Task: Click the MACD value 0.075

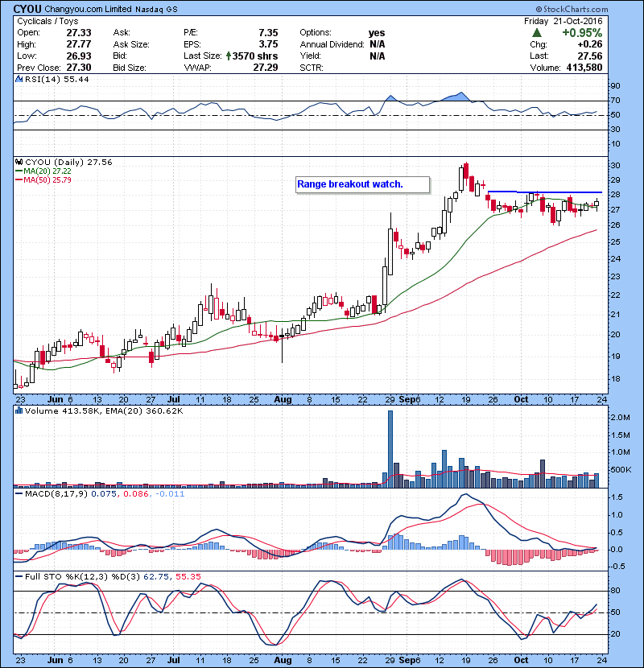Action: click(104, 494)
